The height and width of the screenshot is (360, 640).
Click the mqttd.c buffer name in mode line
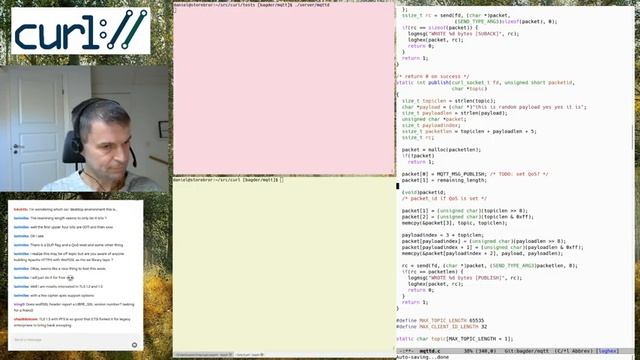pos(430,351)
